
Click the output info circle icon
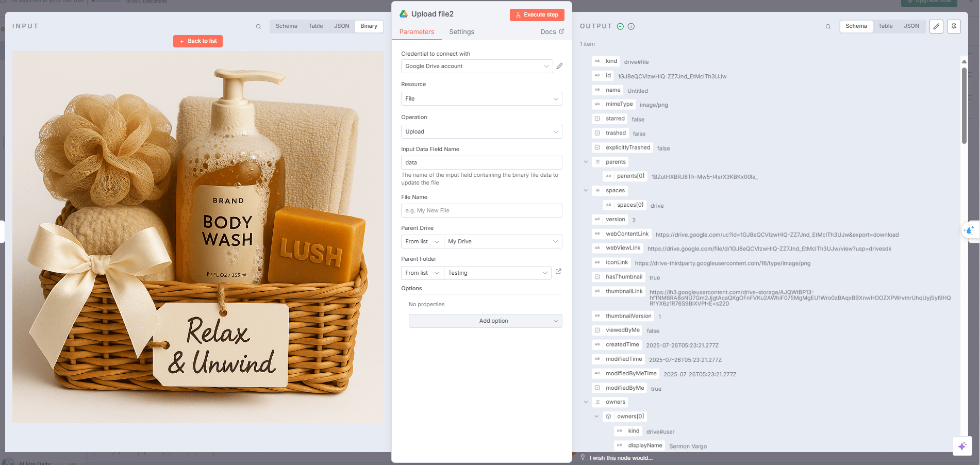point(631,26)
